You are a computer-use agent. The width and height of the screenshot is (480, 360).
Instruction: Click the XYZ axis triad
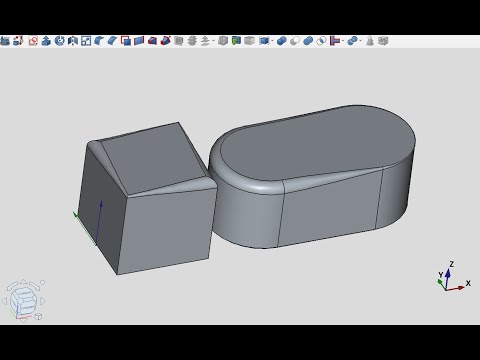point(453,277)
